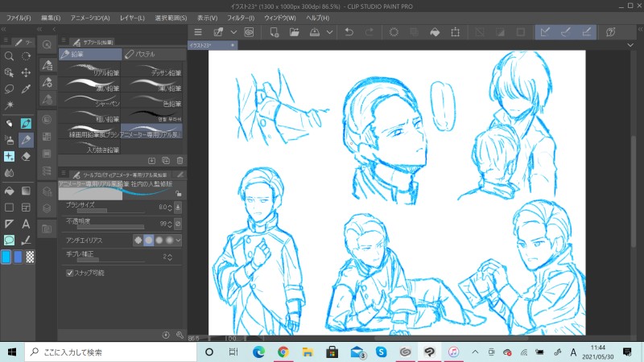
Task: Click the blue main color swatch
Action: pyautogui.click(x=6, y=257)
